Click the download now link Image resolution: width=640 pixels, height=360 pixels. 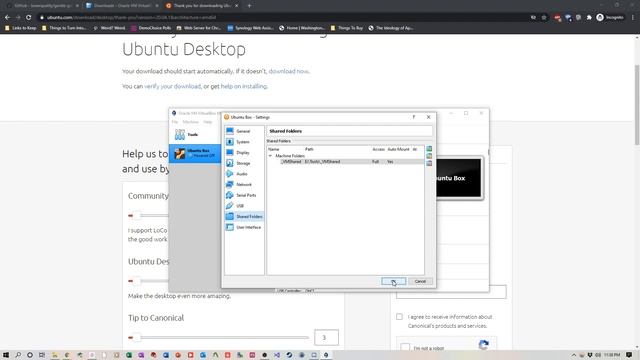point(288,71)
